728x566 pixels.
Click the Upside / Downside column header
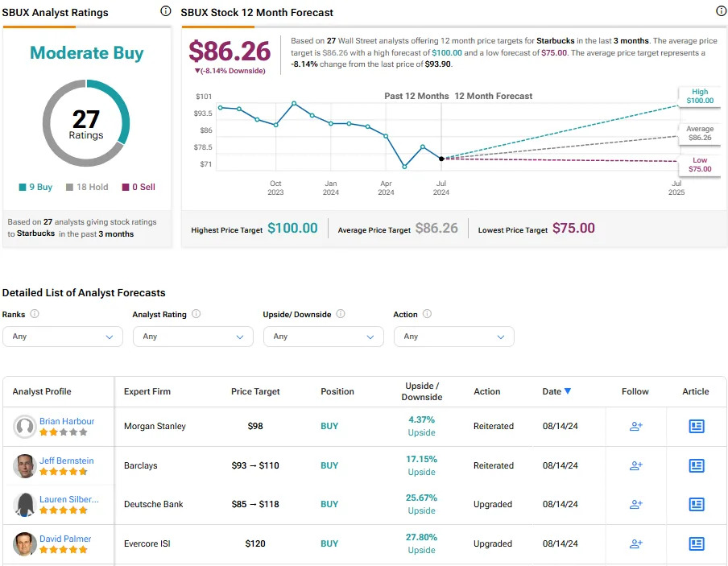coord(422,391)
